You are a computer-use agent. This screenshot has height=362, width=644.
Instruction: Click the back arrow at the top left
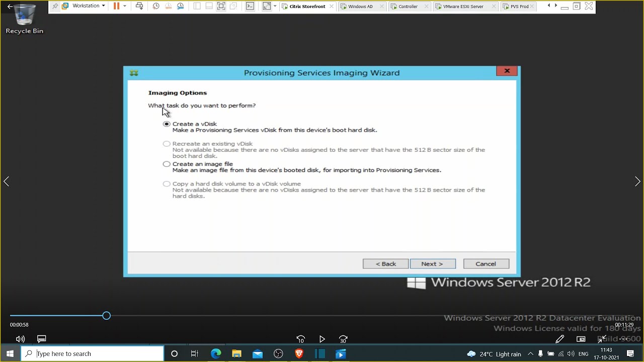point(10,7)
